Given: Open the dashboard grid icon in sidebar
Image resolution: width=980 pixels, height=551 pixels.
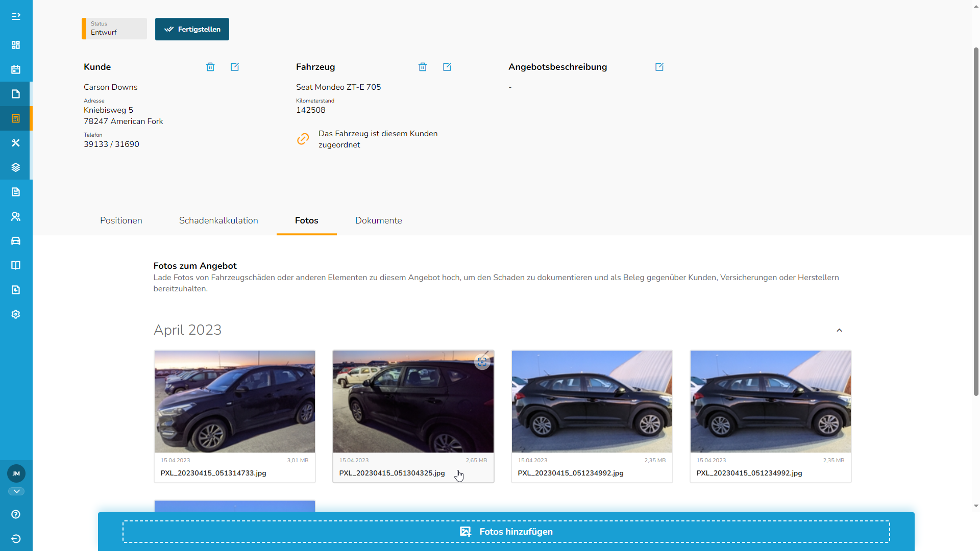Looking at the screenshot, I should (x=16, y=45).
